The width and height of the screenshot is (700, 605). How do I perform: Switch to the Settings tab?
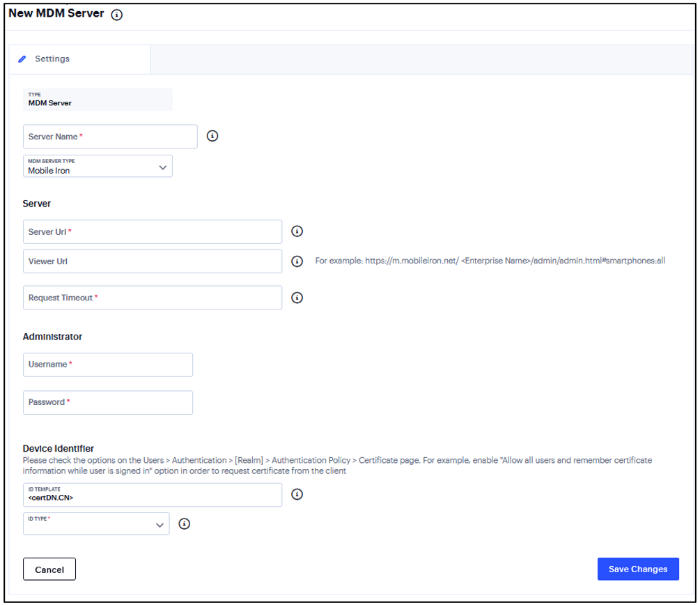pyautogui.click(x=52, y=59)
